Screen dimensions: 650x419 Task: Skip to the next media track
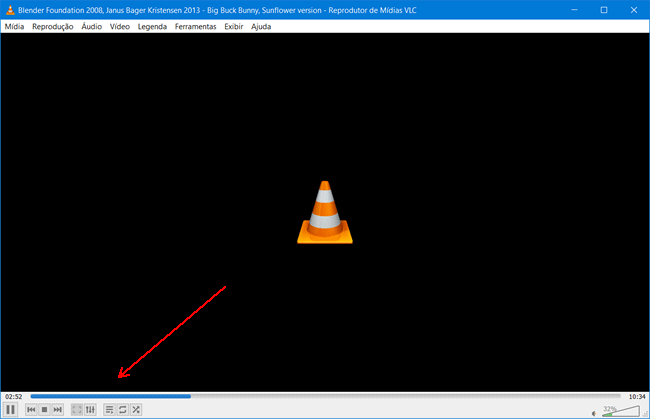(x=57, y=409)
